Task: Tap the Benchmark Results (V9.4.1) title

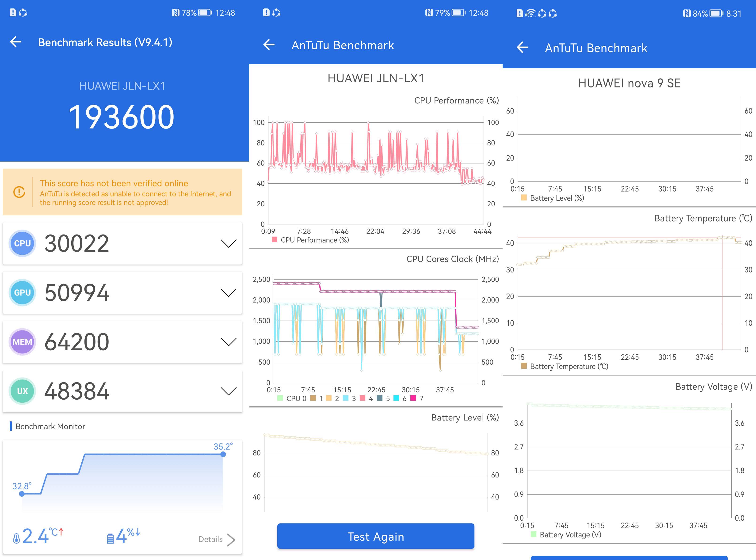Action: [x=105, y=42]
